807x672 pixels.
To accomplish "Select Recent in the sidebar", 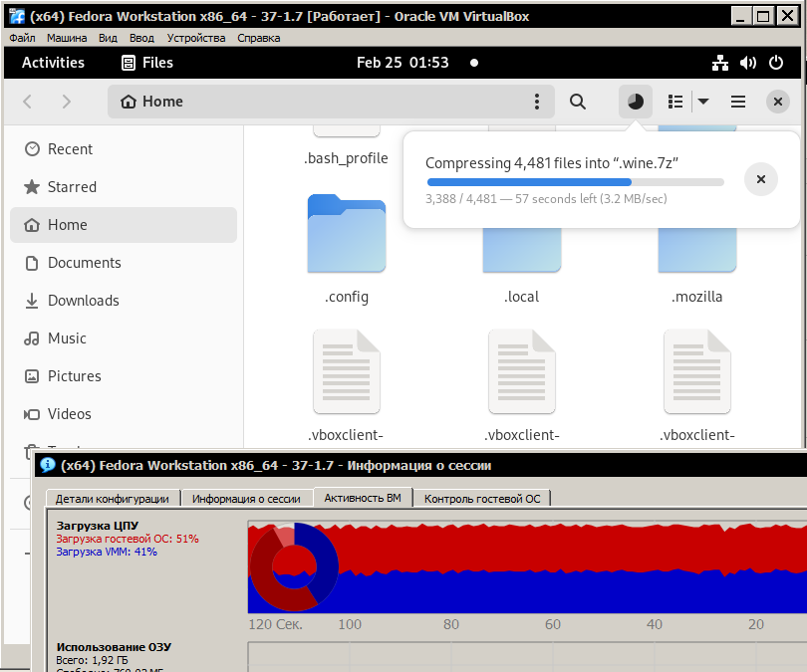I will coord(124,149).
